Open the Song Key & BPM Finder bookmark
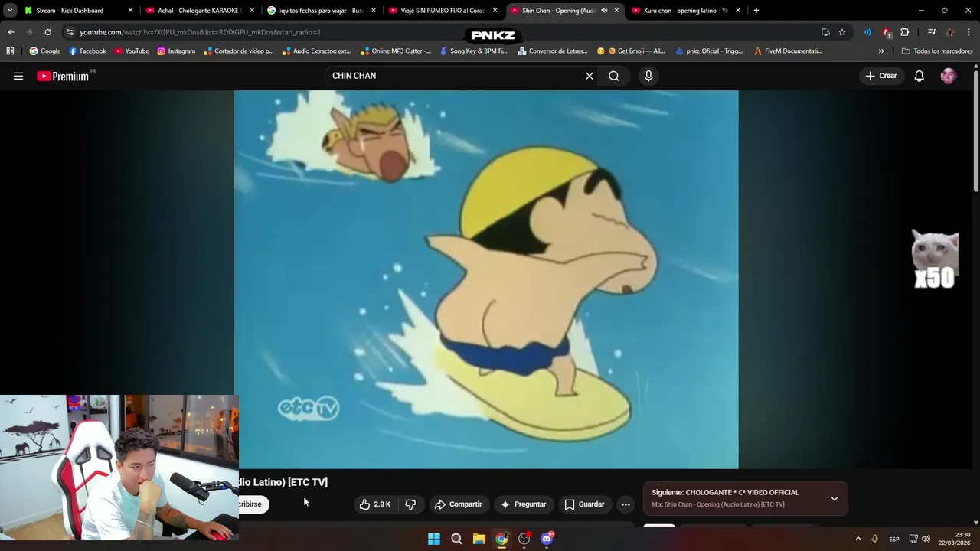Image resolution: width=980 pixels, height=551 pixels. pyautogui.click(x=473, y=51)
